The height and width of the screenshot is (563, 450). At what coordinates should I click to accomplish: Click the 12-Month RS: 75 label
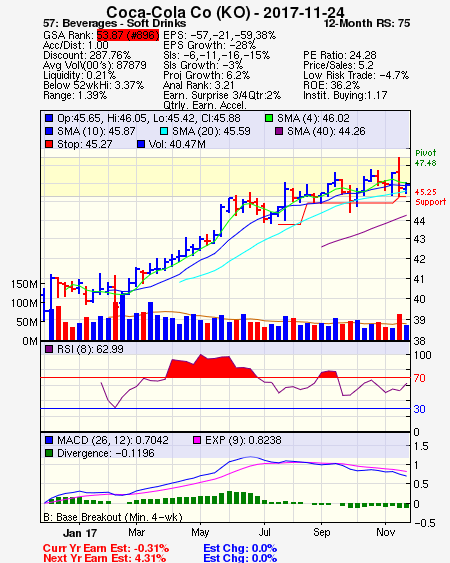click(367, 23)
